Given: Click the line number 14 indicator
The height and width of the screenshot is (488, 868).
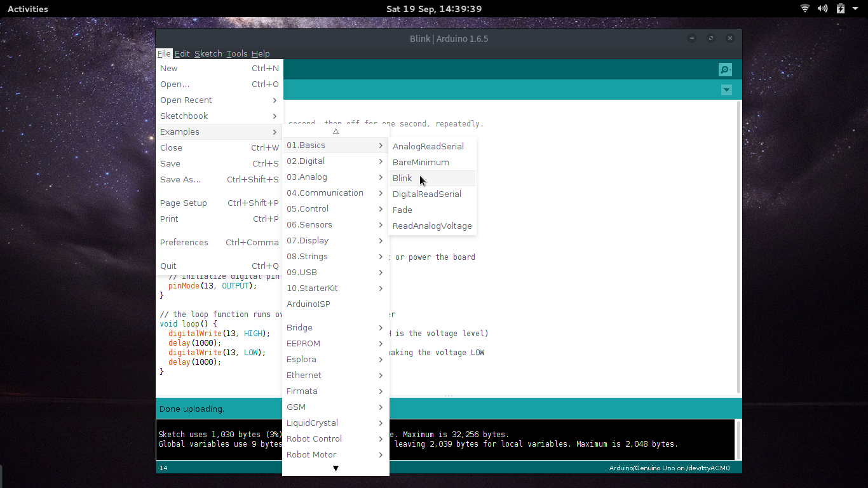Looking at the screenshot, I should point(163,468).
